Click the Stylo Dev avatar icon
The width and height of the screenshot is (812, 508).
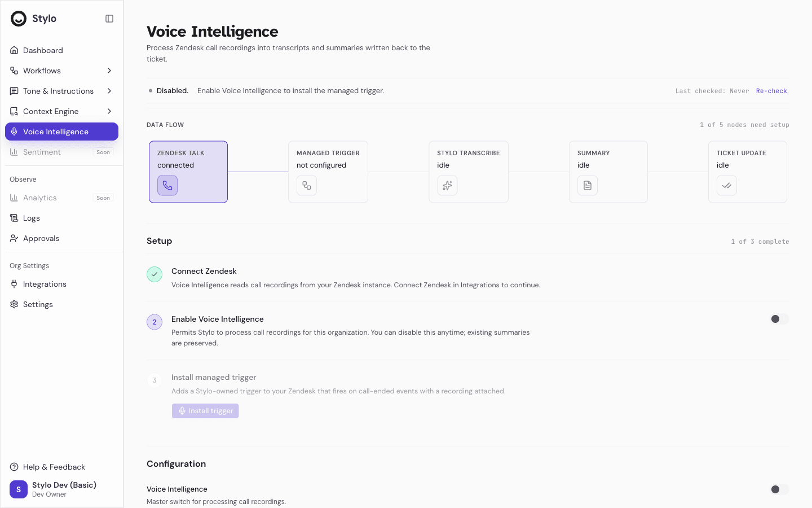(19, 489)
